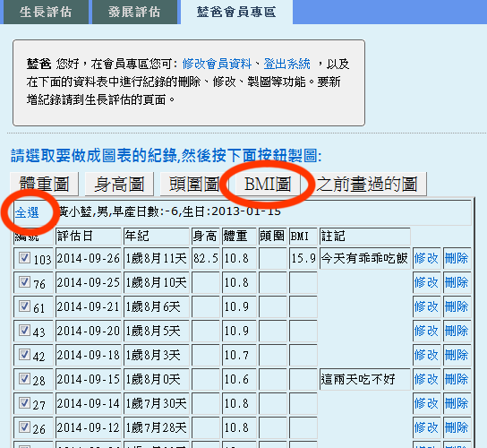Click 刪除 on the 2014-09-12 row
Image resolution: width=487 pixels, height=448 pixels.
457,427
